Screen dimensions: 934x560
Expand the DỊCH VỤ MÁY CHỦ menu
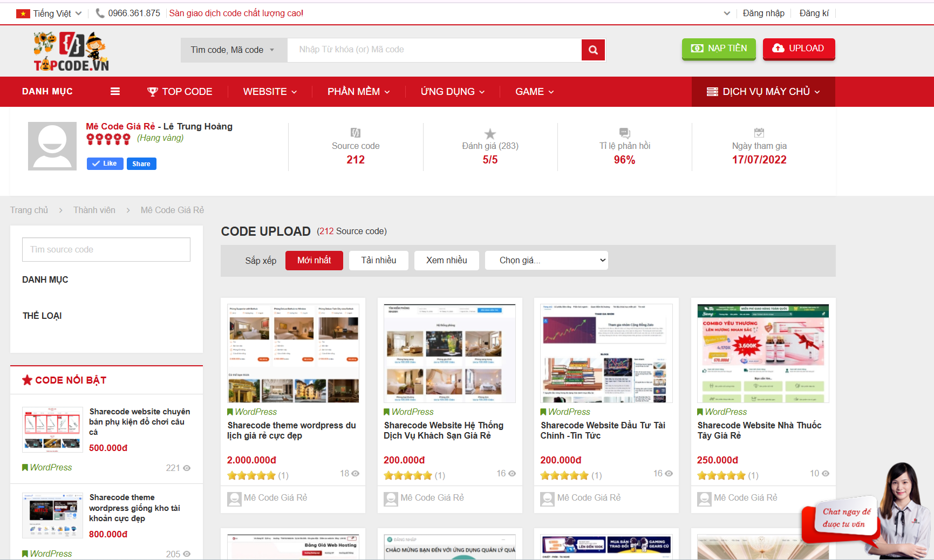point(763,92)
